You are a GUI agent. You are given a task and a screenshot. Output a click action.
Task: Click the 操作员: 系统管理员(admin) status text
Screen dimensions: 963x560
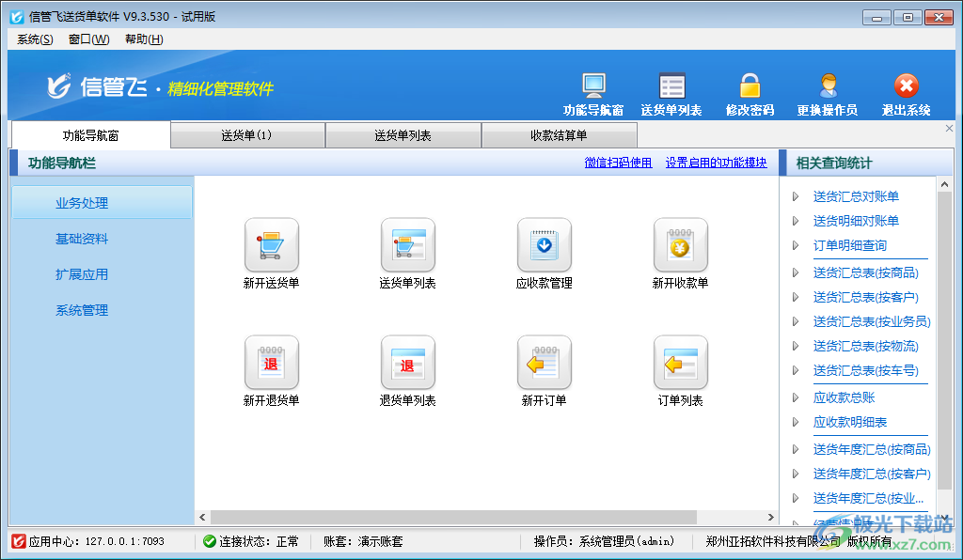(x=605, y=541)
